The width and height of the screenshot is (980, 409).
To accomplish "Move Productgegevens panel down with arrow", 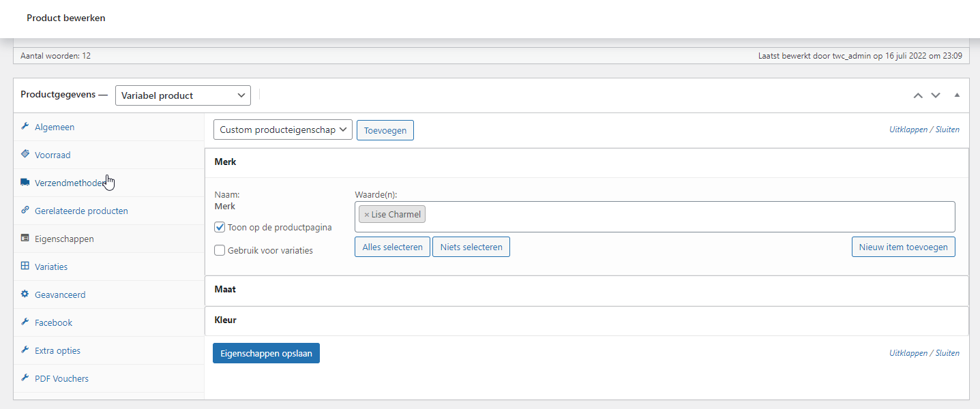I will coord(936,95).
